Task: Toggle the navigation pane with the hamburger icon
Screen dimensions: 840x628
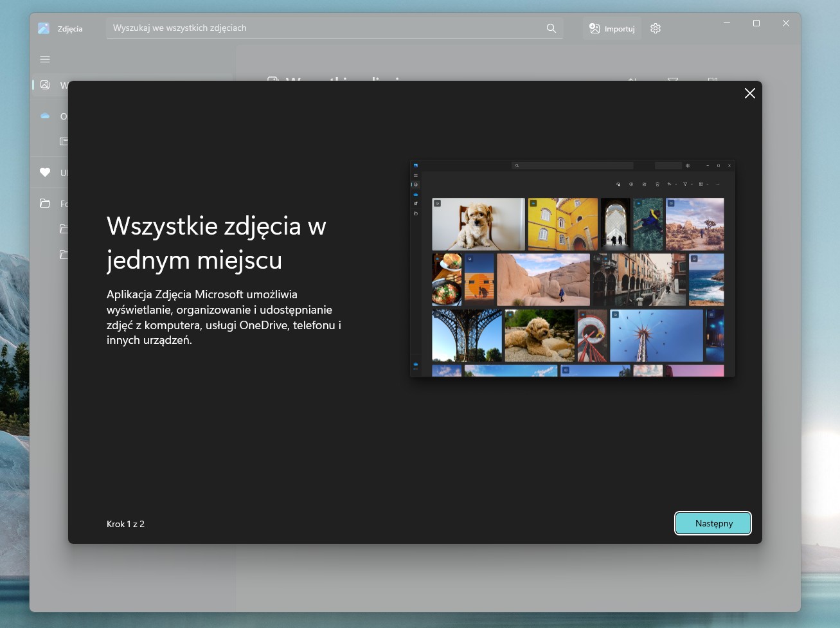Action: 44,58
